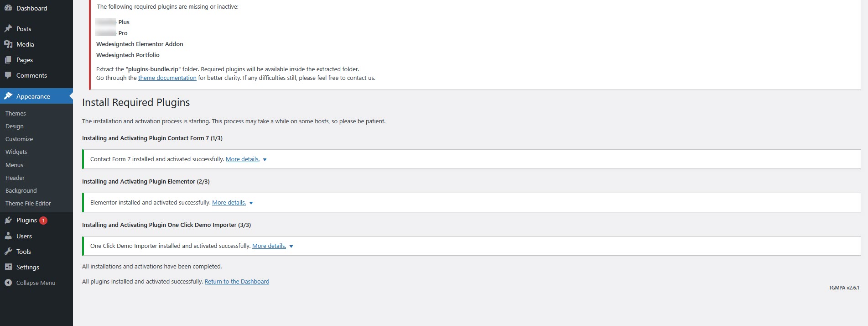Click the Settings sliders icon
This screenshot has width=868, height=326.
8,267
